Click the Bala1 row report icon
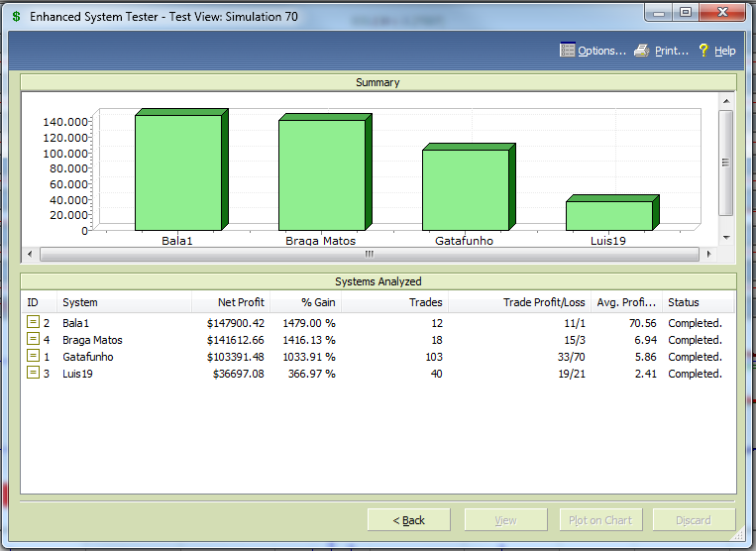 pos(33,321)
